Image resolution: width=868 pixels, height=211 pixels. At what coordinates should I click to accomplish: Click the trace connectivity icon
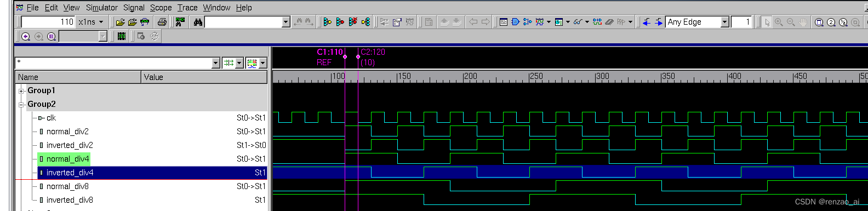pos(366,22)
